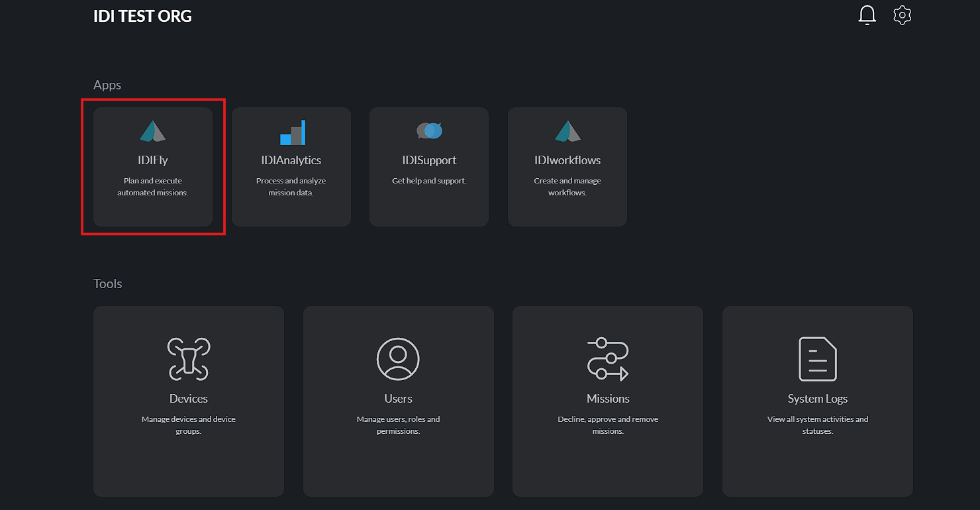Click the Apps section heading
Image resolution: width=980 pixels, height=510 pixels.
click(x=107, y=85)
